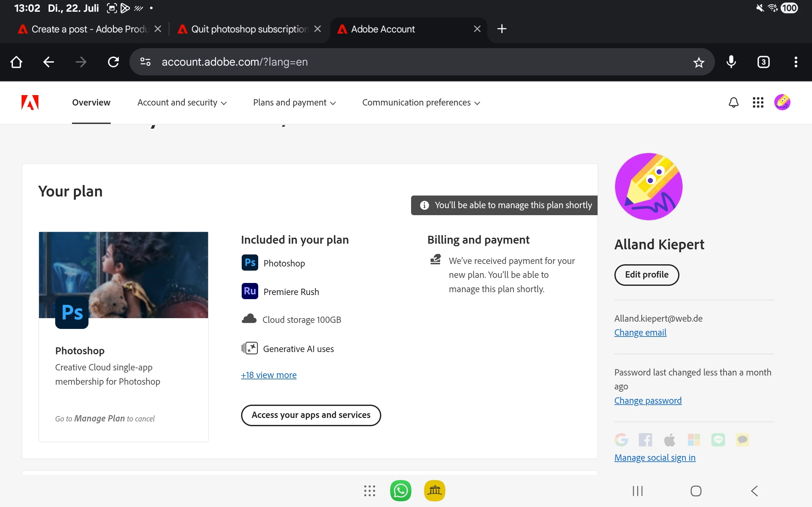This screenshot has height=507, width=812.
Task: Open the browser tab switcher showing 3
Action: [763, 62]
